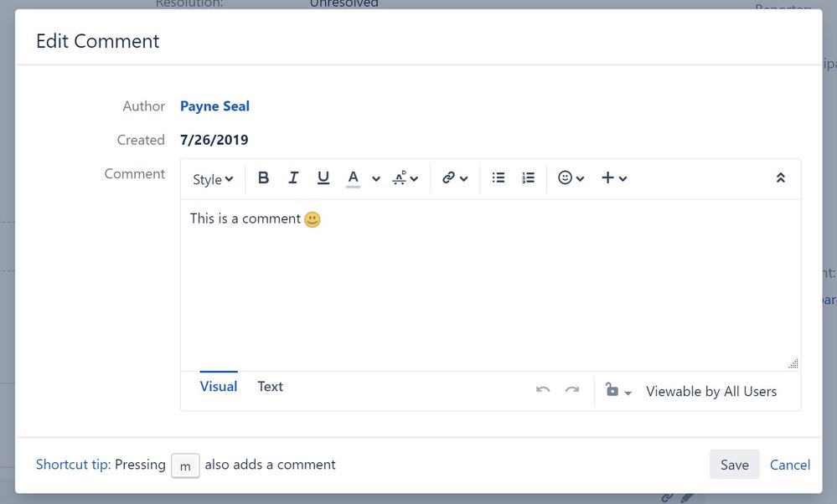
Task: Toggle bold formatting
Action: [x=263, y=177]
